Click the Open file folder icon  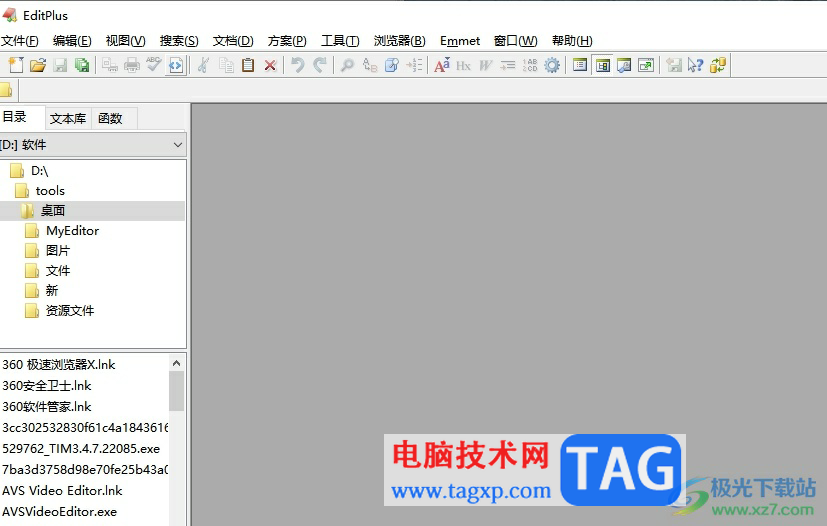tap(38, 65)
